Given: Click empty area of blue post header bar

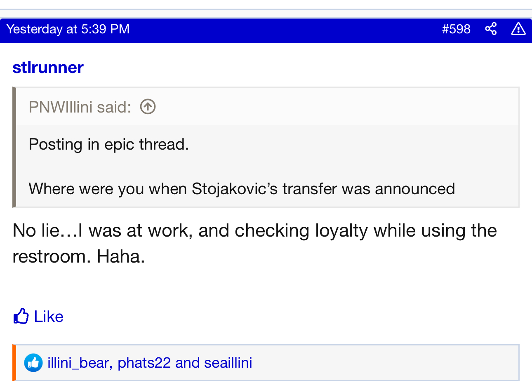Looking at the screenshot, I should click(285, 30).
